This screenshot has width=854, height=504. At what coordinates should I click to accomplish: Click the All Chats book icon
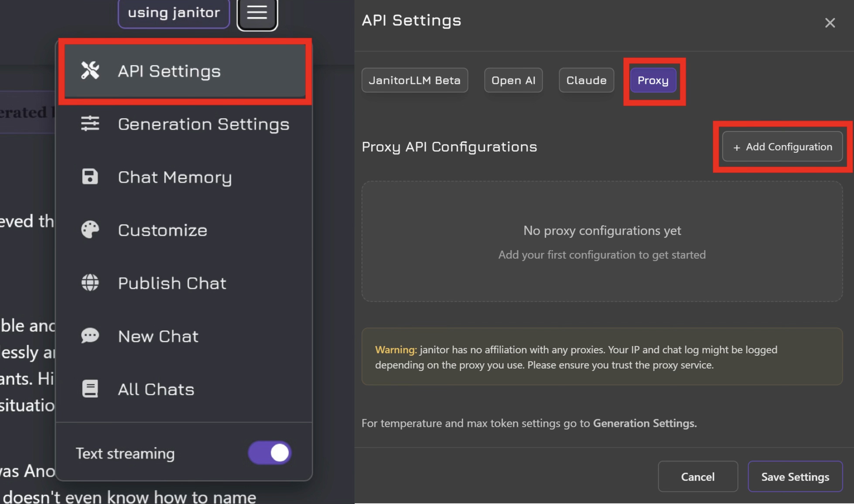pos(90,389)
